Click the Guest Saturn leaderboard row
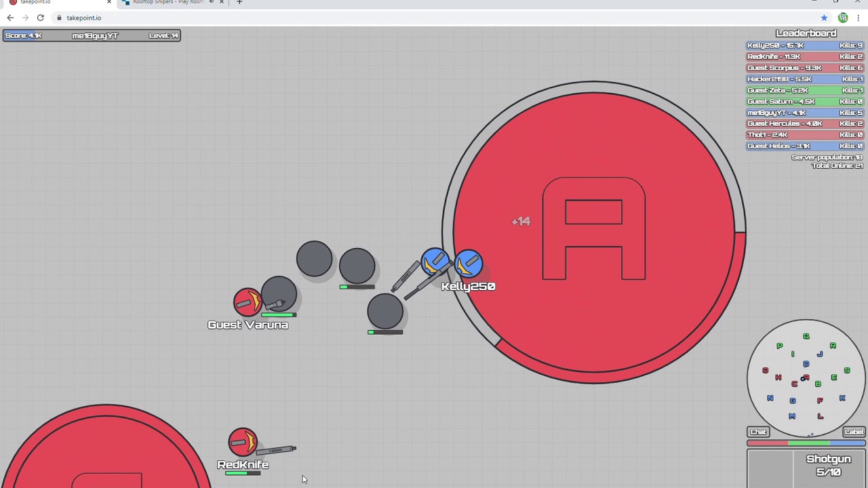The image size is (868, 488). (806, 102)
